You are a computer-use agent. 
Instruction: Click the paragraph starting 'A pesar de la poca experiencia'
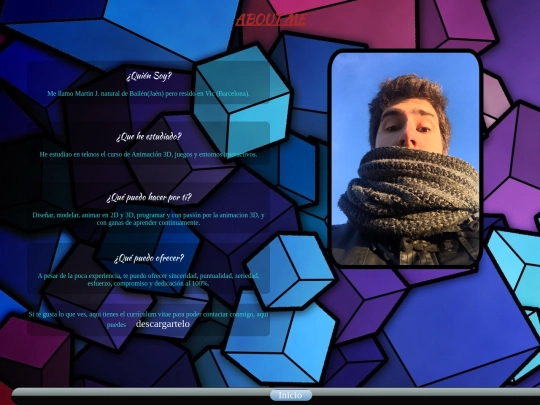pos(148,280)
